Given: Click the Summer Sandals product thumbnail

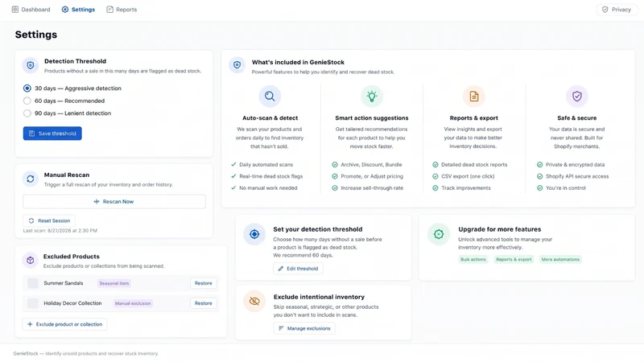Looking at the screenshot, I should tap(33, 283).
